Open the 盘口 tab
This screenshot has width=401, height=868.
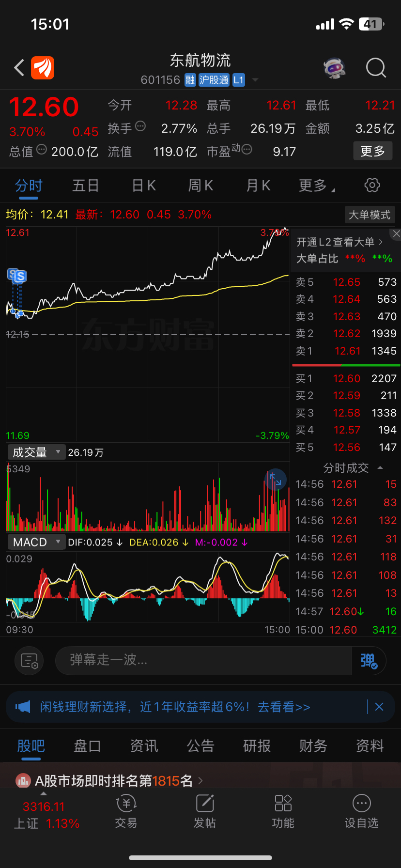click(x=87, y=746)
